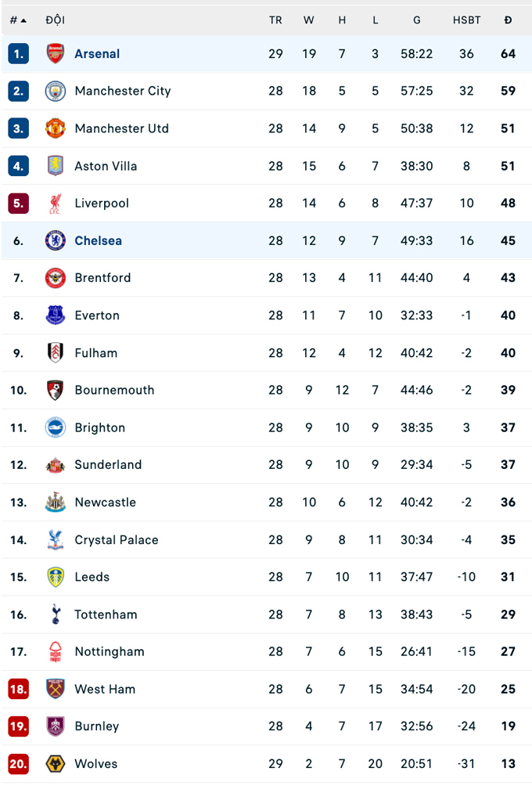The height and width of the screenshot is (793, 532).
Task: Open the Brentford team name link
Action: [102, 278]
